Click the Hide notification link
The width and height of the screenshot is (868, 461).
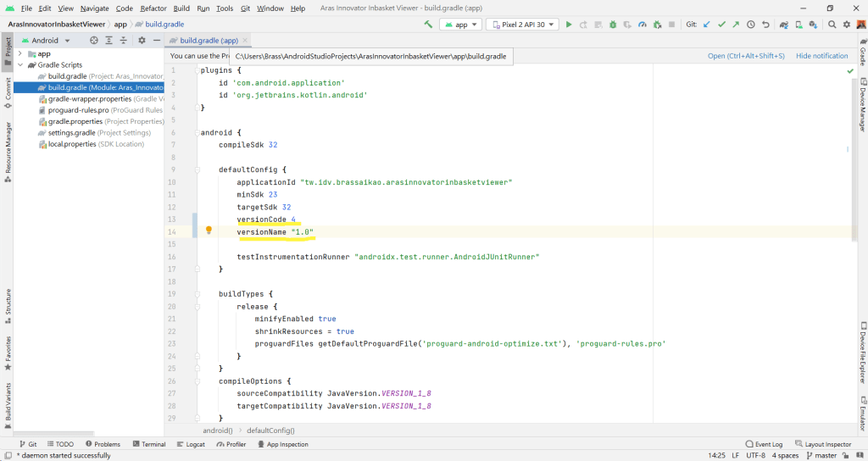point(821,56)
